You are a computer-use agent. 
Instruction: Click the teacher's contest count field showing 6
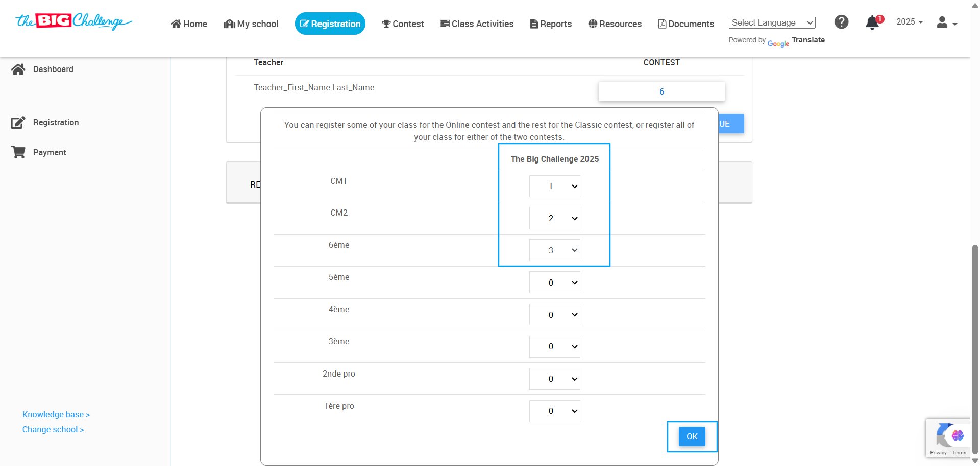tap(661, 92)
